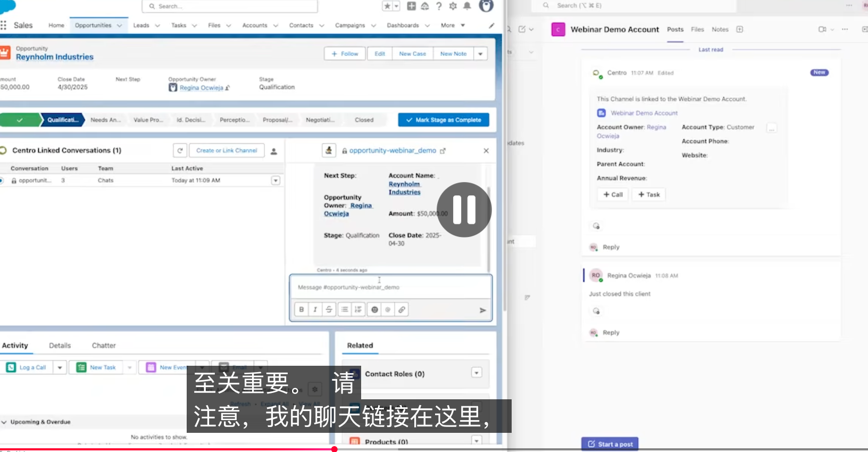Click the compose icon left of the channel title
868x452 pixels.
coord(522,29)
